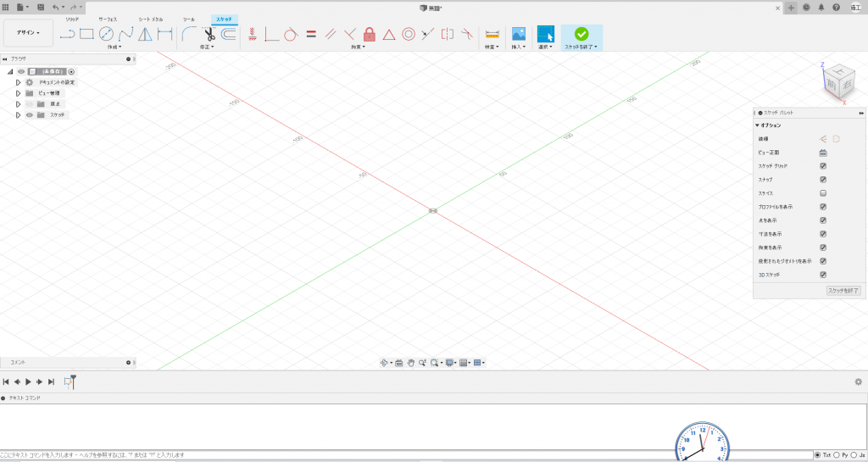Viewport: 868px width, 462px height.
Task: Switch to the ツール tab
Action: [x=189, y=19]
